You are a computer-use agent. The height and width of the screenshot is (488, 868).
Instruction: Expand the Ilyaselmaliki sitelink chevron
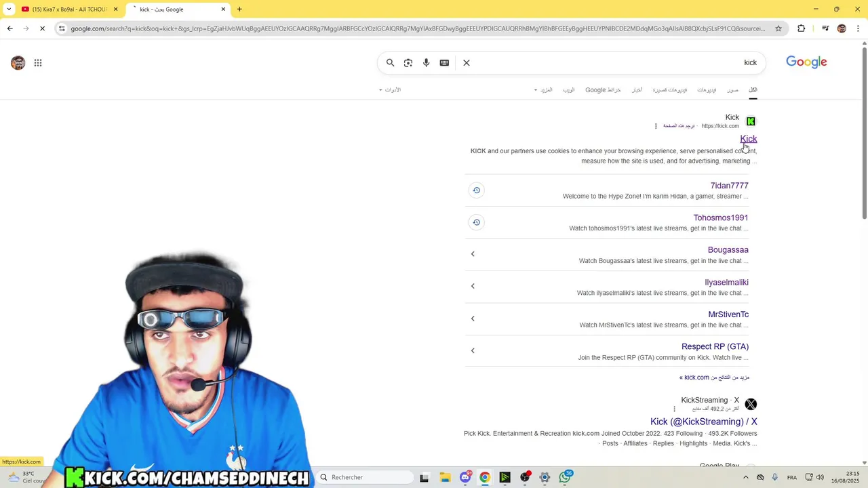click(473, 286)
